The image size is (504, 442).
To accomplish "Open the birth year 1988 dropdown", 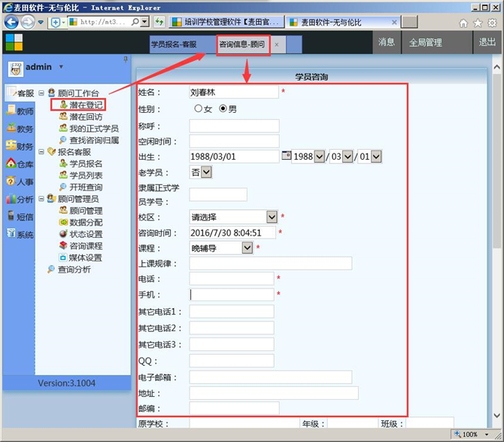I will [x=319, y=157].
